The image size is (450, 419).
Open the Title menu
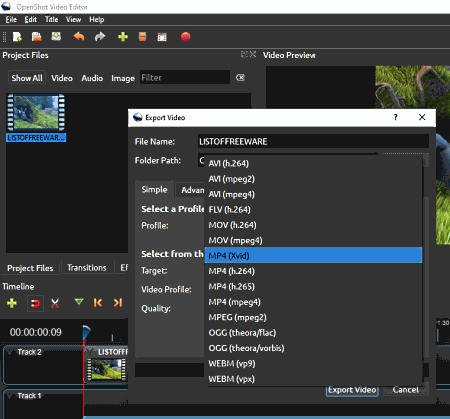click(52, 20)
